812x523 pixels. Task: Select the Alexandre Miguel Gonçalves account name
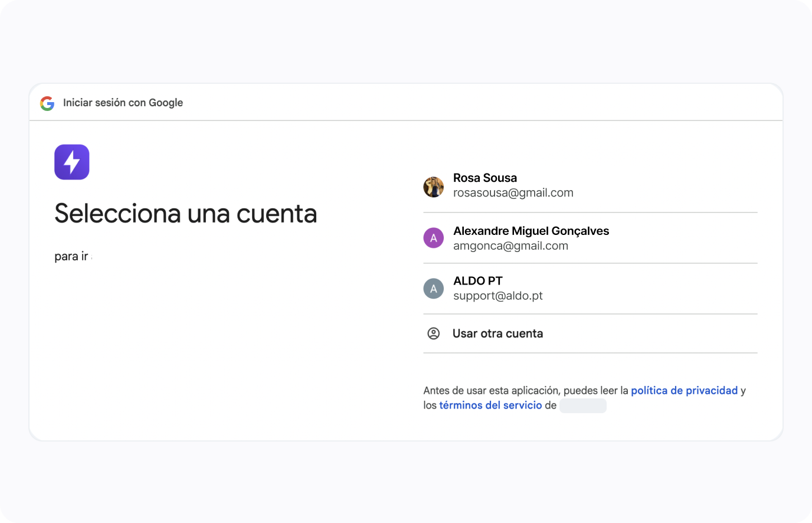[x=531, y=231]
